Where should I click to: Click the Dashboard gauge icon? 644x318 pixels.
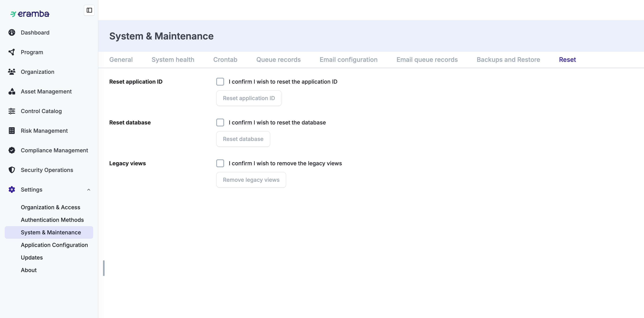pyautogui.click(x=12, y=32)
